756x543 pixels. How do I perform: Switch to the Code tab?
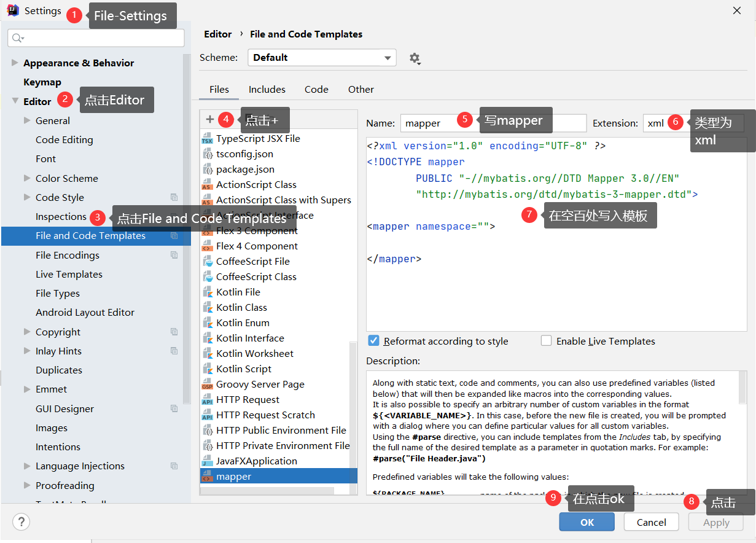coord(316,90)
